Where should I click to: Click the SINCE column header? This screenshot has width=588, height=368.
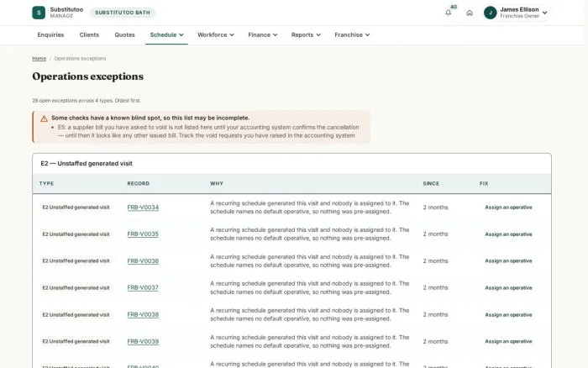[x=431, y=183]
